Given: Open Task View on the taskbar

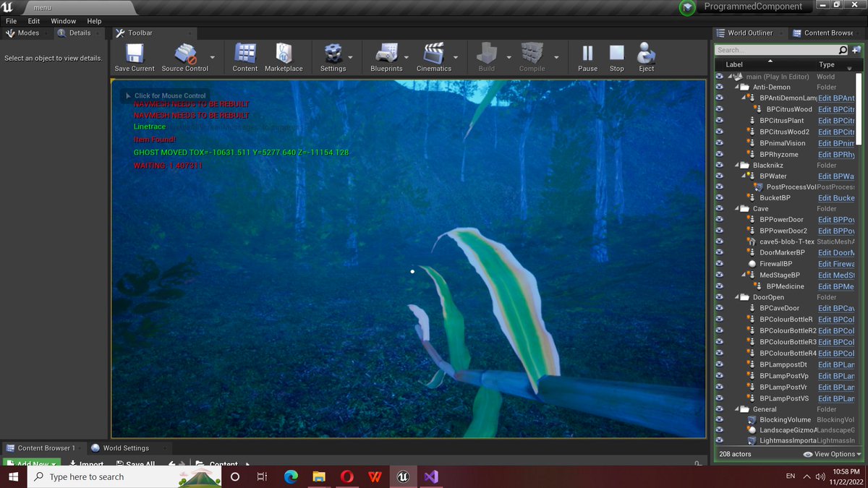Looking at the screenshot, I should [x=263, y=477].
